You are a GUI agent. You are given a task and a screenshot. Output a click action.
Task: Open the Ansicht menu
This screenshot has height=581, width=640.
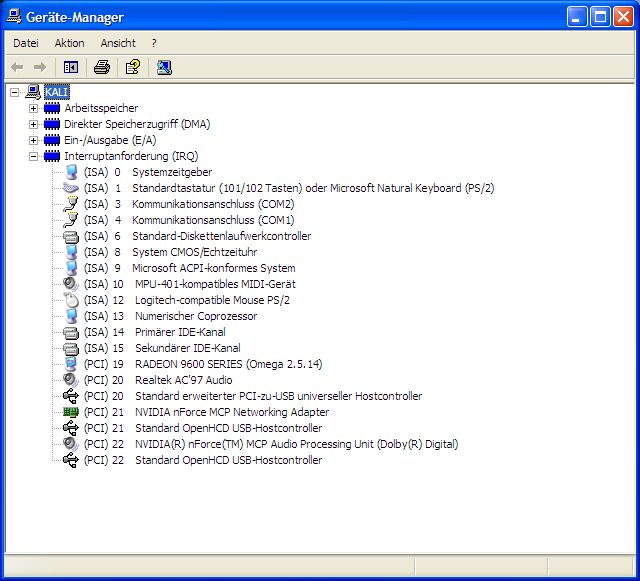(x=118, y=43)
